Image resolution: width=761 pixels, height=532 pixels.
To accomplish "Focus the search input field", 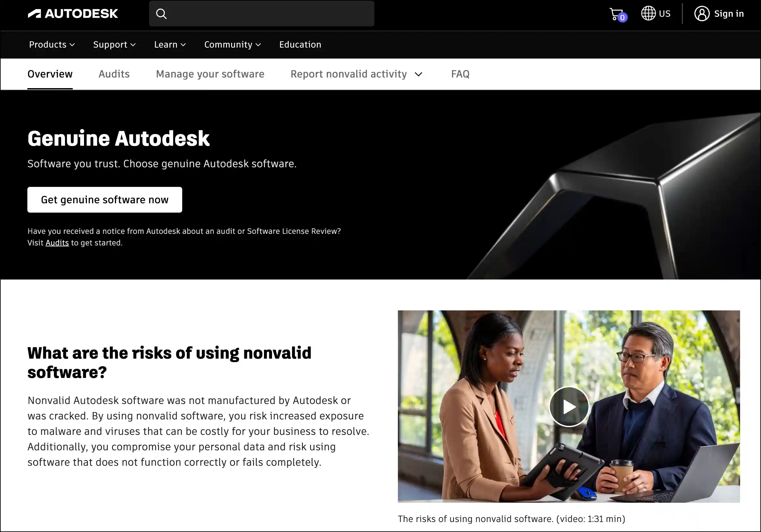I will 261,14.
